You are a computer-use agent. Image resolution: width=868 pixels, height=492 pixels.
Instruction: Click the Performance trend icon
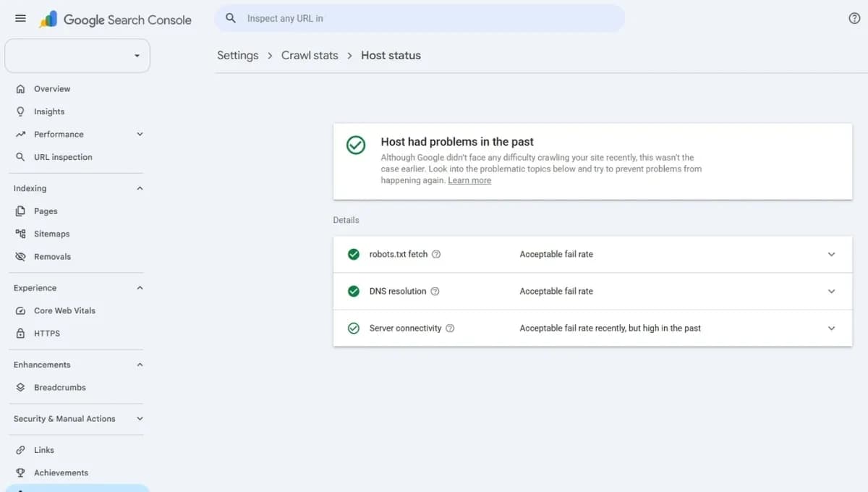(20, 135)
